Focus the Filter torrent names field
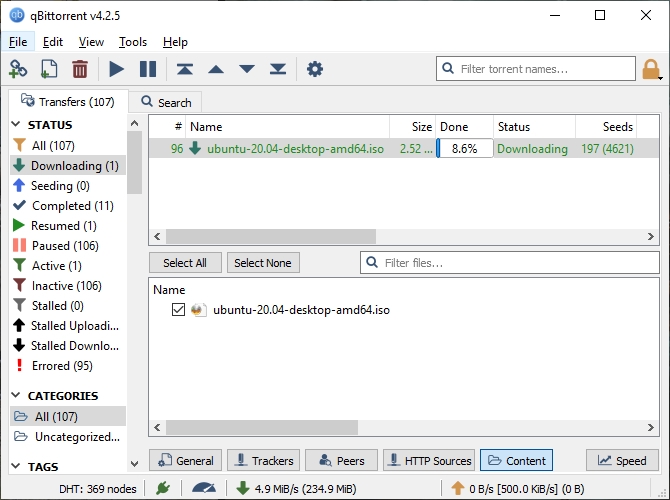This screenshot has width=670, height=500. pyautogui.click(x=536, y=69)
